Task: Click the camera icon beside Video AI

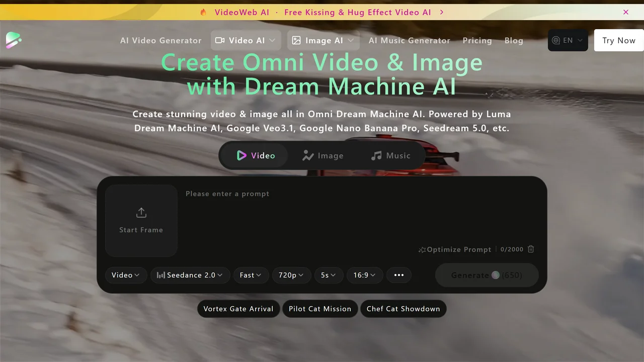Action: pyautogui.click(x=220, y=40)
